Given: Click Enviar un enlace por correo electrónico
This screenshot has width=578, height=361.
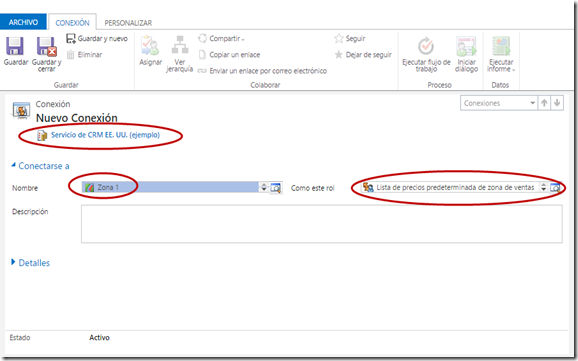Looking at the screenshot, I should click(262, 71).
